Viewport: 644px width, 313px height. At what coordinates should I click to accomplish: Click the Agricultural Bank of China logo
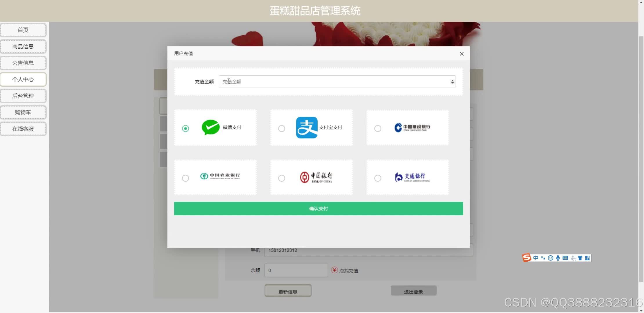click(x=220, y=176)
